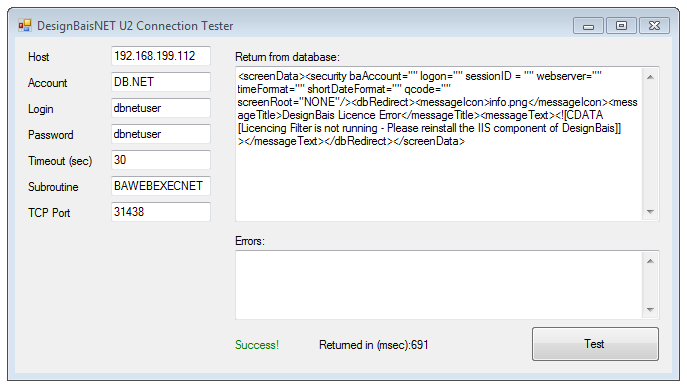Minimize the Connection Tester window
687x387 pixels.
point(588,26)
